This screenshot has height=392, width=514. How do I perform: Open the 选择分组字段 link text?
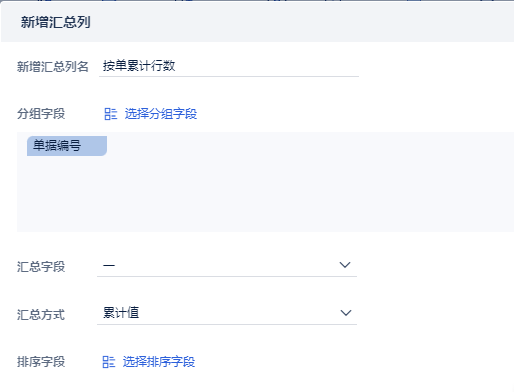tap(161, 114)
